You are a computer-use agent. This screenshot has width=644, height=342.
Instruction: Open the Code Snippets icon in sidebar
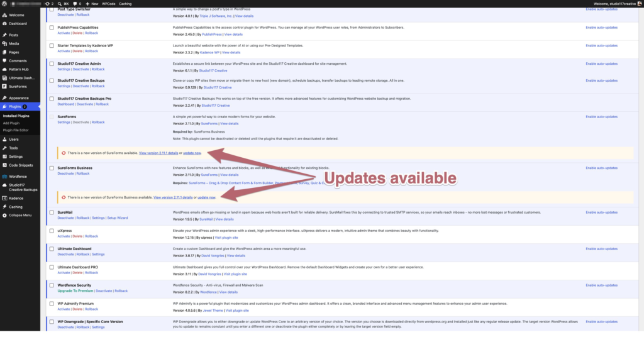(4, 165)
